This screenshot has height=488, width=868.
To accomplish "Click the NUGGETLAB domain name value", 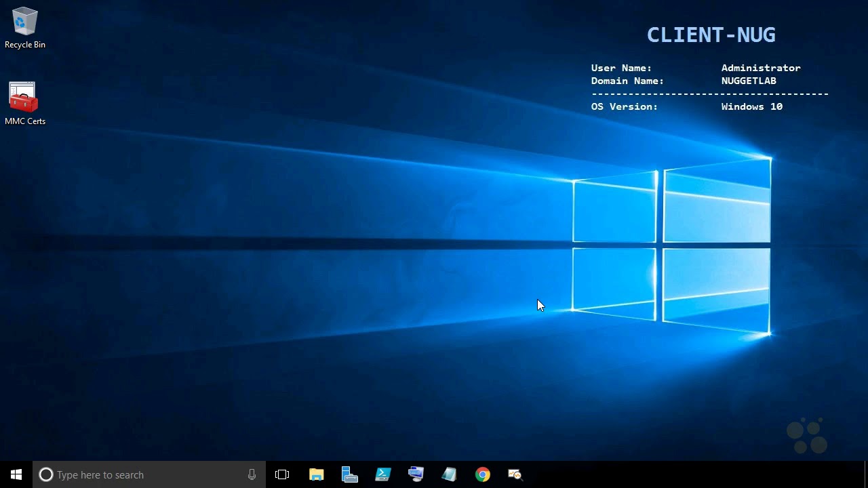I will coord(749,81).
